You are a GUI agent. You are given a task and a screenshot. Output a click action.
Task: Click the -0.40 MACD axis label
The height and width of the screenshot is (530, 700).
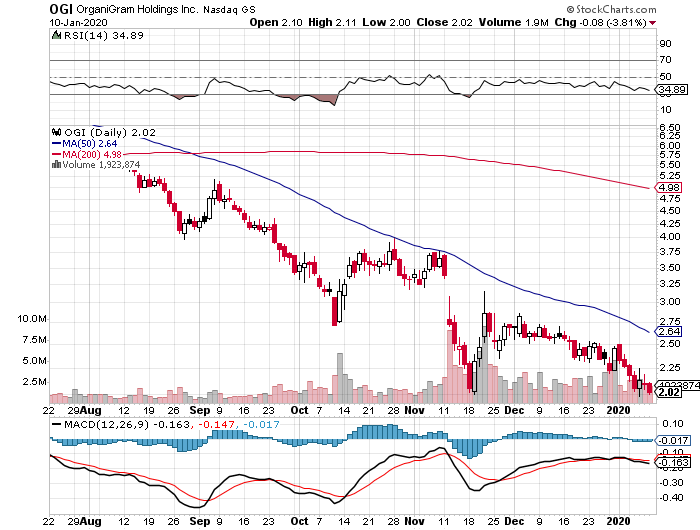(x=671, y=498)
